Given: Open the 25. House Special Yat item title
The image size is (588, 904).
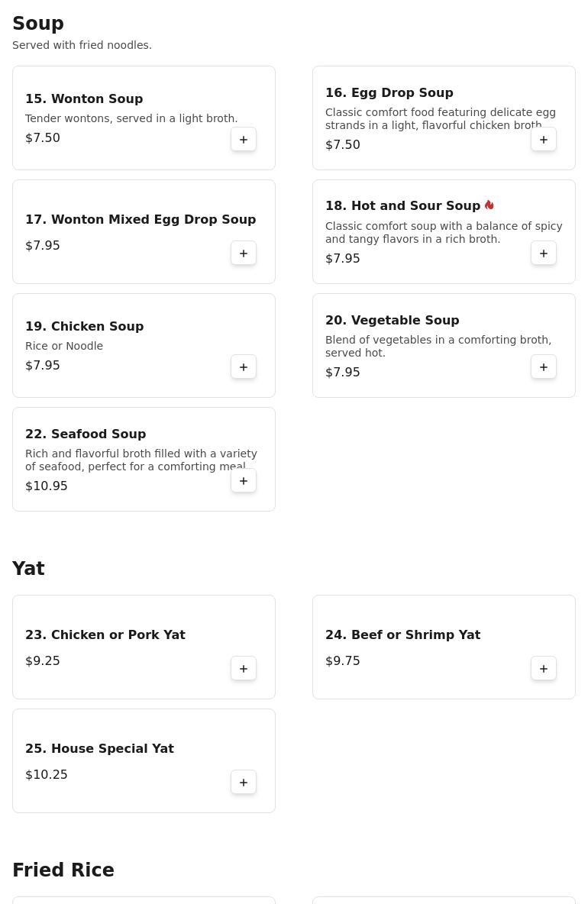Looking at the screenshot, I should click(x=99, y=748).
